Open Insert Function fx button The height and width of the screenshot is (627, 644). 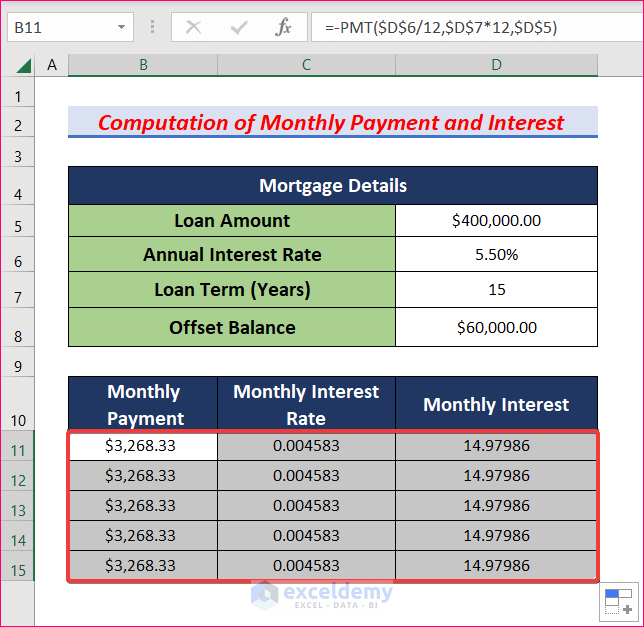(283, 28)
